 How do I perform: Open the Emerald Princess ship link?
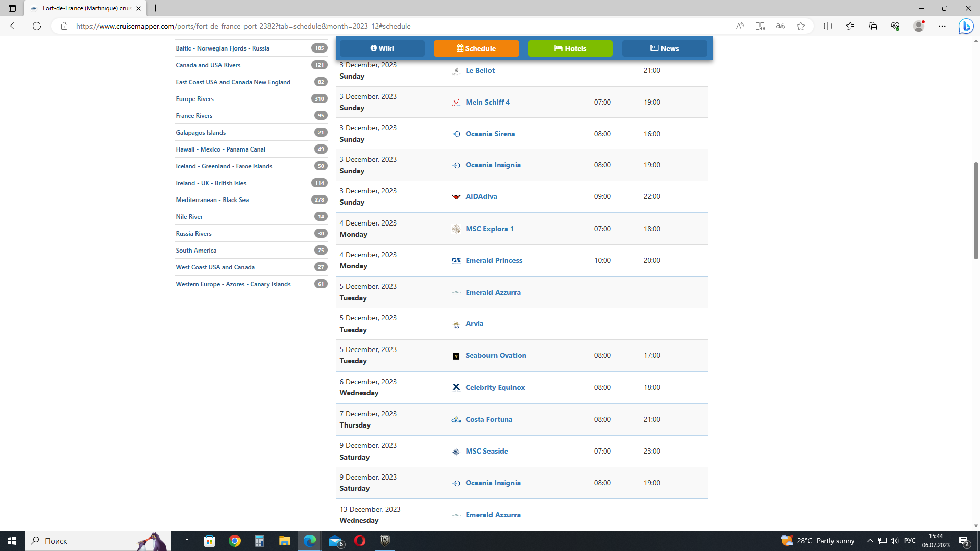(x=494, y=260)
